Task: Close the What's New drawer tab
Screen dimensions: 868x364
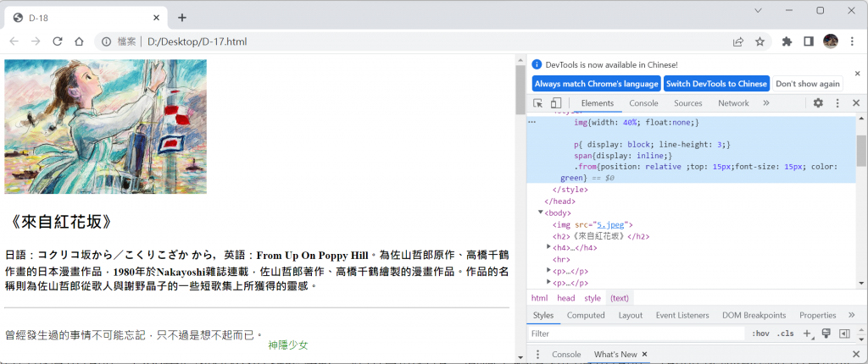Action: (644, 354)
